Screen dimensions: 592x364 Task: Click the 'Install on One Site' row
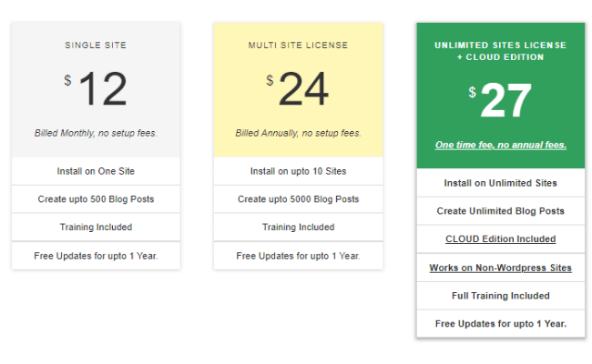(96, 171)
